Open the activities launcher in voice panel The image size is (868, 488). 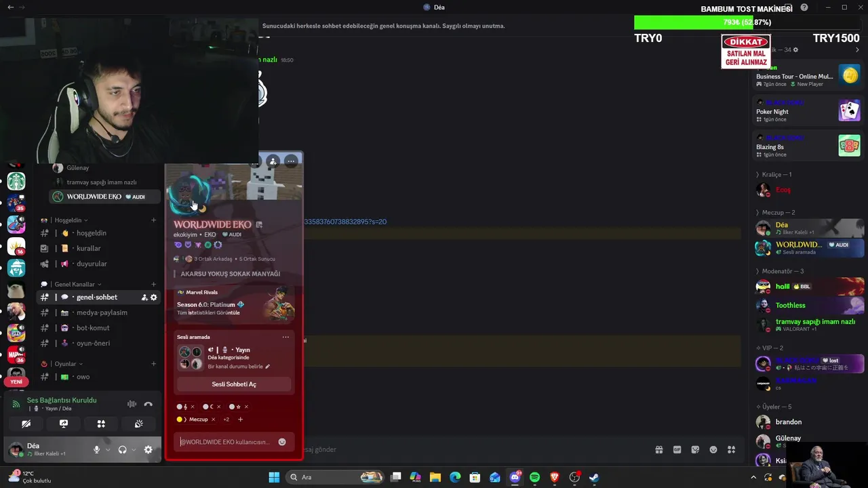tap(101, 424)
